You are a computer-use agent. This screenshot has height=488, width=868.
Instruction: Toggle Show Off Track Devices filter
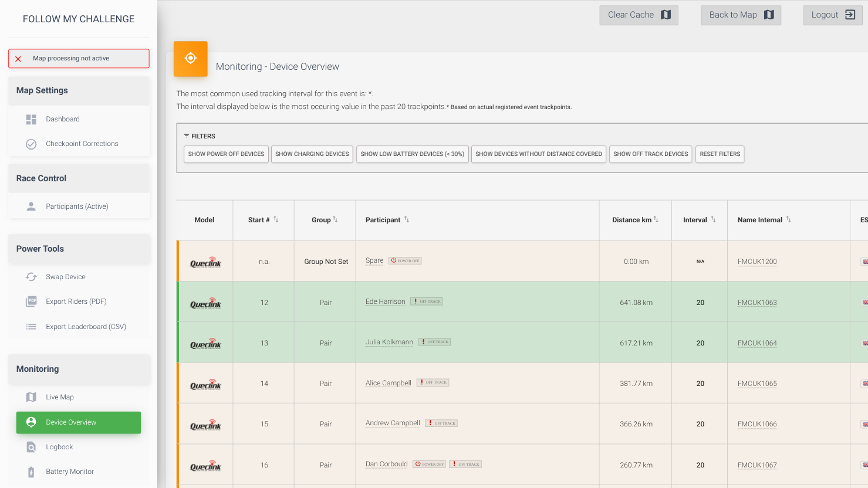(x=650, y=154)
